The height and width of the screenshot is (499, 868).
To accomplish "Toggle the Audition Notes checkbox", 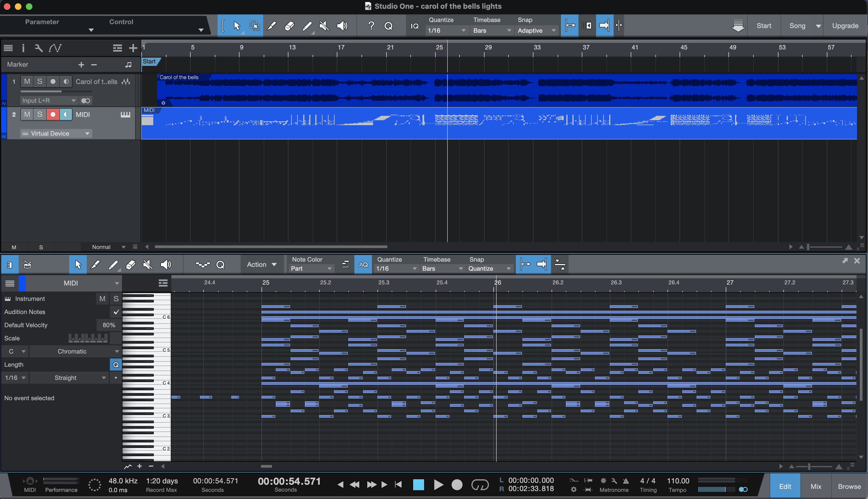I will [116, 312].
